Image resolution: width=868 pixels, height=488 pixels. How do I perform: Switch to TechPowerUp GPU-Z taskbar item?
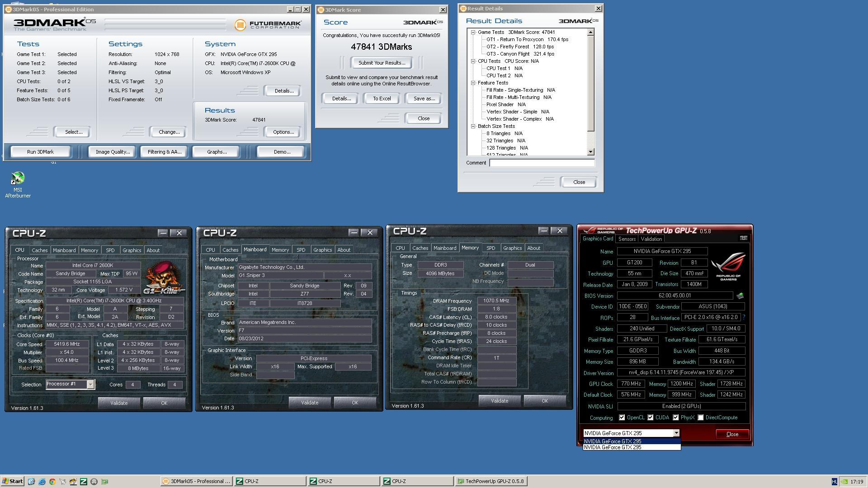(x=491, y=481)
